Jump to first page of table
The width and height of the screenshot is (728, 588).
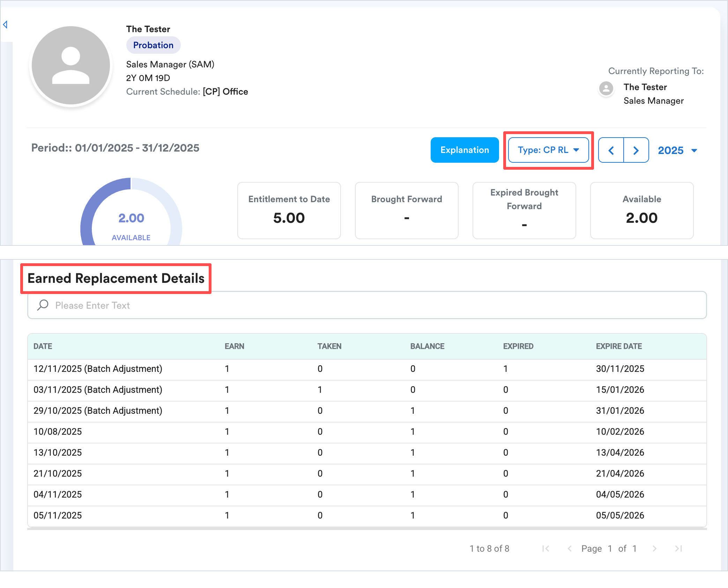[545, 549]
